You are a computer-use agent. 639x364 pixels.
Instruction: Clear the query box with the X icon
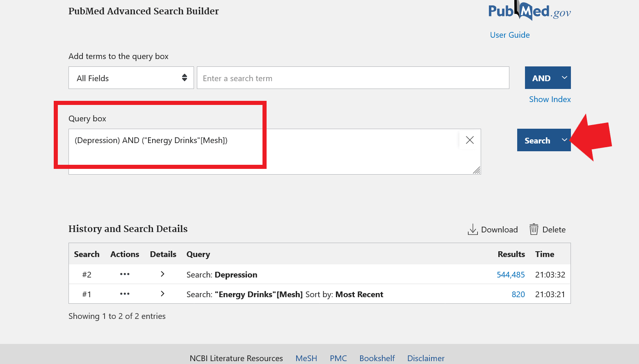point(470,140)
